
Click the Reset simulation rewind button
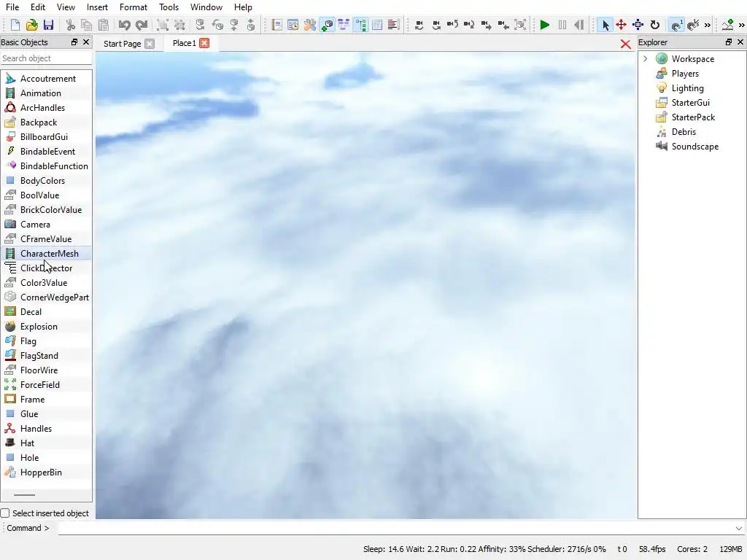578,25
